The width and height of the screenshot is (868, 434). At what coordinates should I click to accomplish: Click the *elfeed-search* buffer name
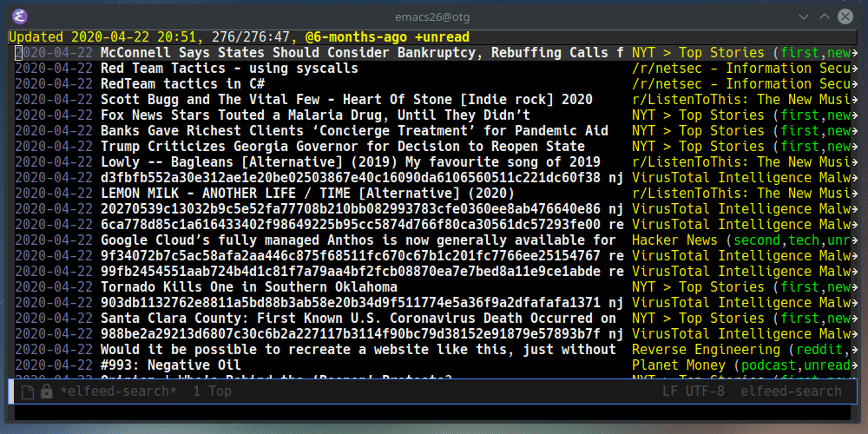tap(118, 391)
